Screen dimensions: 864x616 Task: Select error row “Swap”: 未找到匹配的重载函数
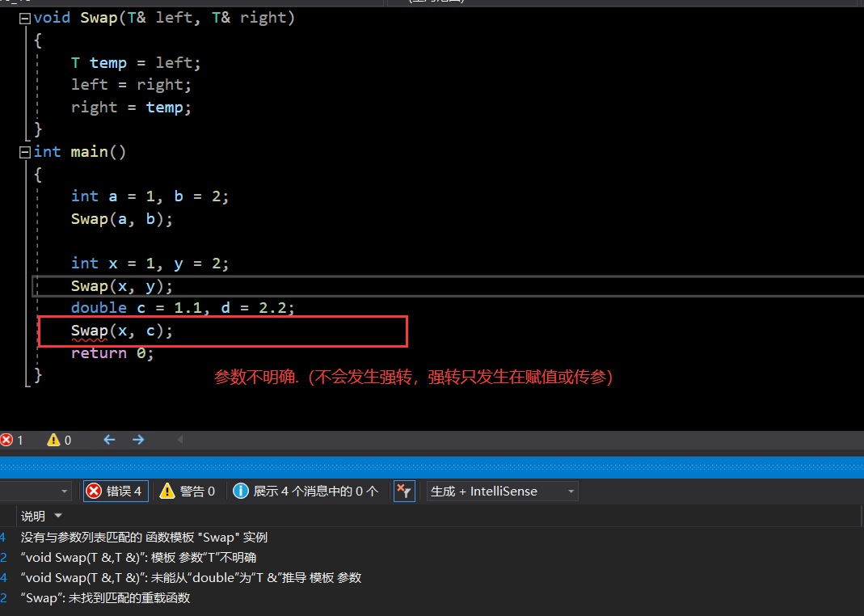click(x=105, y=598)
